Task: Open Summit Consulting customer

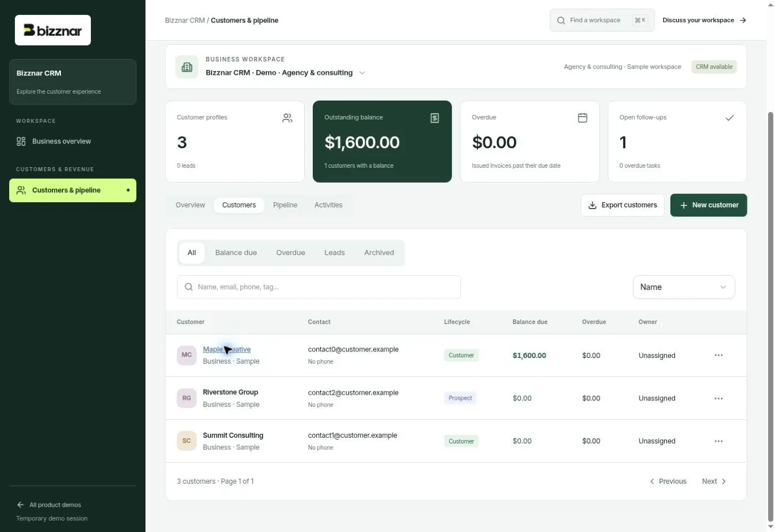Action: click(233, 435)
